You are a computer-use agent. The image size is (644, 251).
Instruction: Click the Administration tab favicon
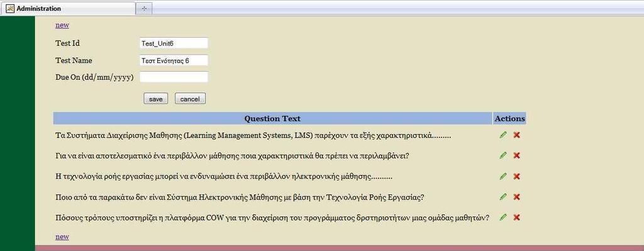point(10,8)
